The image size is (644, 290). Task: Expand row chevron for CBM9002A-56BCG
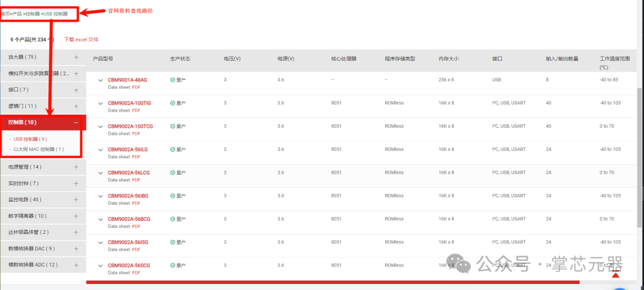point(100,220)
